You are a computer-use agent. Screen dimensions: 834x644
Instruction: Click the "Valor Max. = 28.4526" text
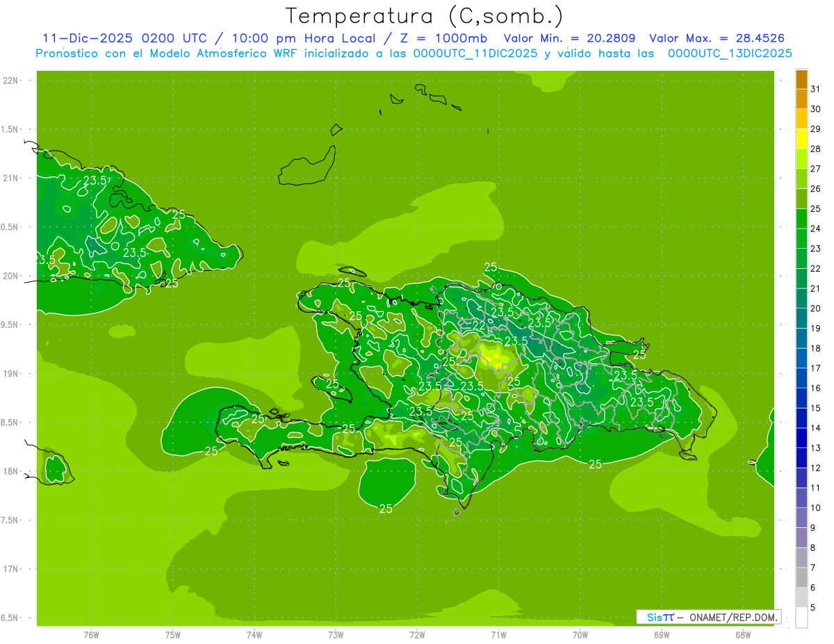coord(717,39)
